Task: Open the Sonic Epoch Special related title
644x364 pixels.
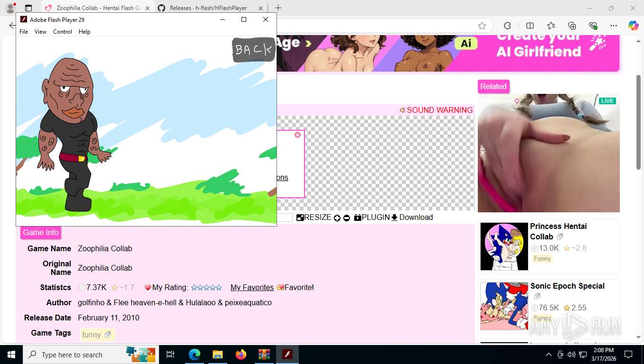Action: (x=567, y=286)
